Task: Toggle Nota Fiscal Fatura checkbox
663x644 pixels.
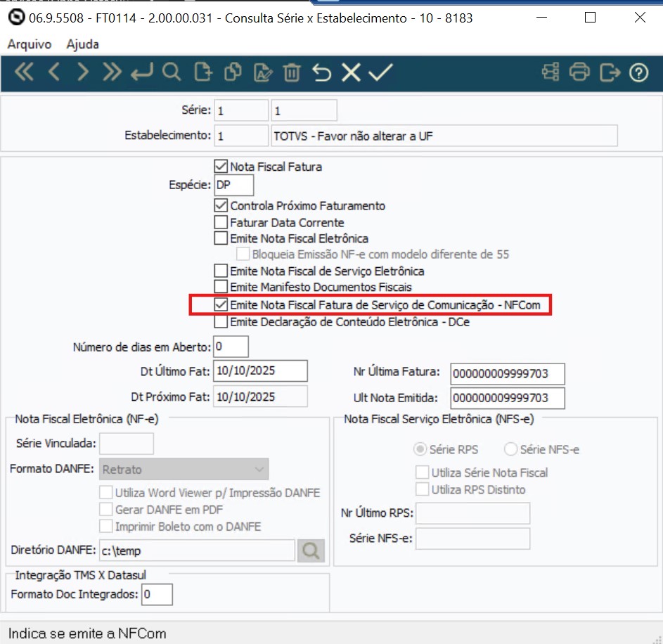Action: (x=221, y=166)
